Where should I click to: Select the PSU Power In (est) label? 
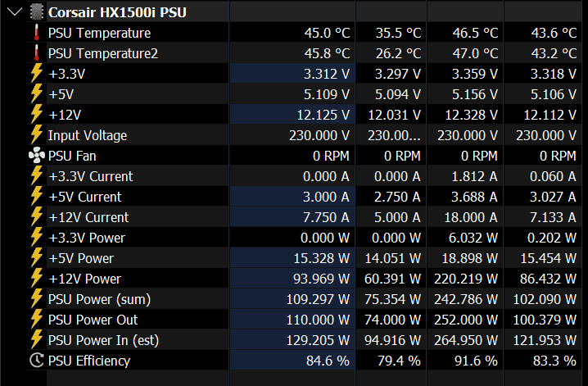[103, 340]
